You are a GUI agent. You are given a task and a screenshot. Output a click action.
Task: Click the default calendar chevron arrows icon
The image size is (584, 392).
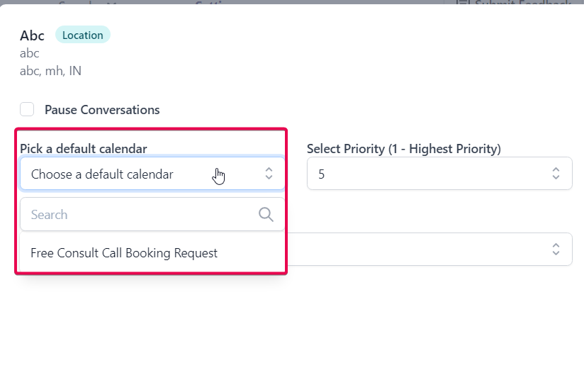[269, 174]
